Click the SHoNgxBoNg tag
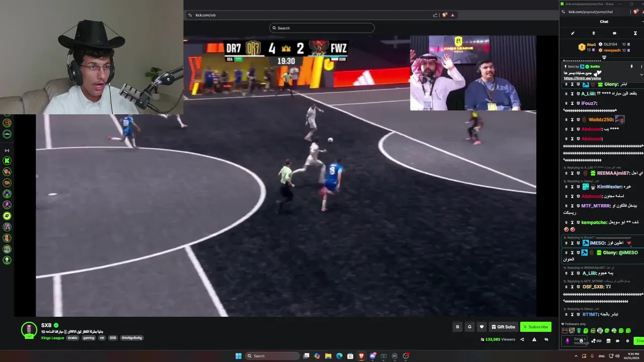 (132, 338)
